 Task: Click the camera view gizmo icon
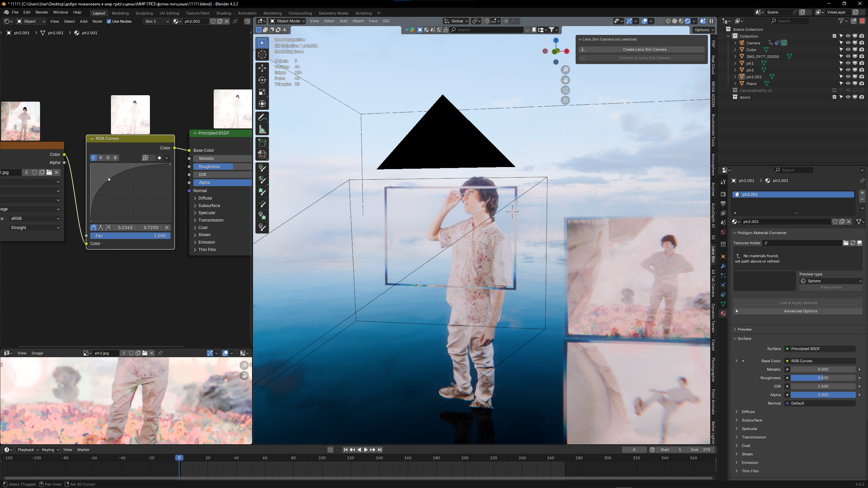(x=565, y=90)
